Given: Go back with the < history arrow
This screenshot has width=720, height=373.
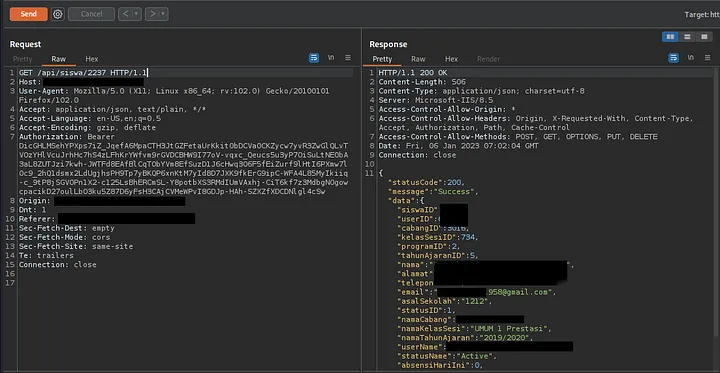Looking at the screenshot, I should pos(125,14).
